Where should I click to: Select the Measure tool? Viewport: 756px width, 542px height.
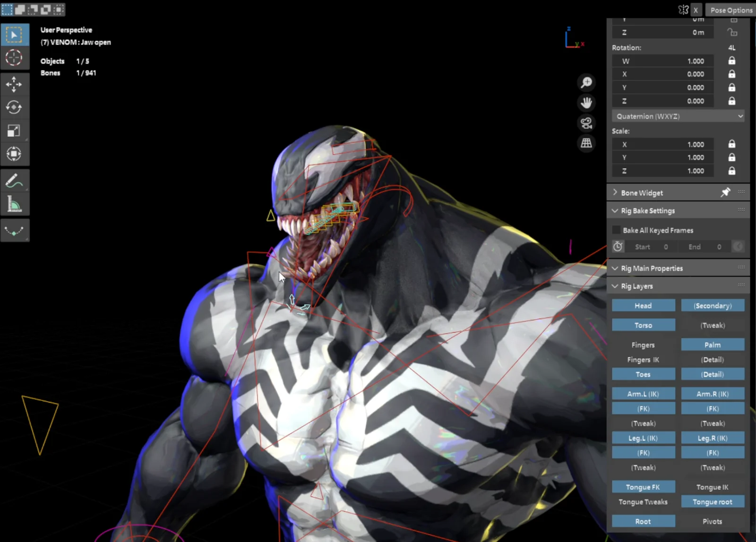pyautogui.click(x=15, y=204)
